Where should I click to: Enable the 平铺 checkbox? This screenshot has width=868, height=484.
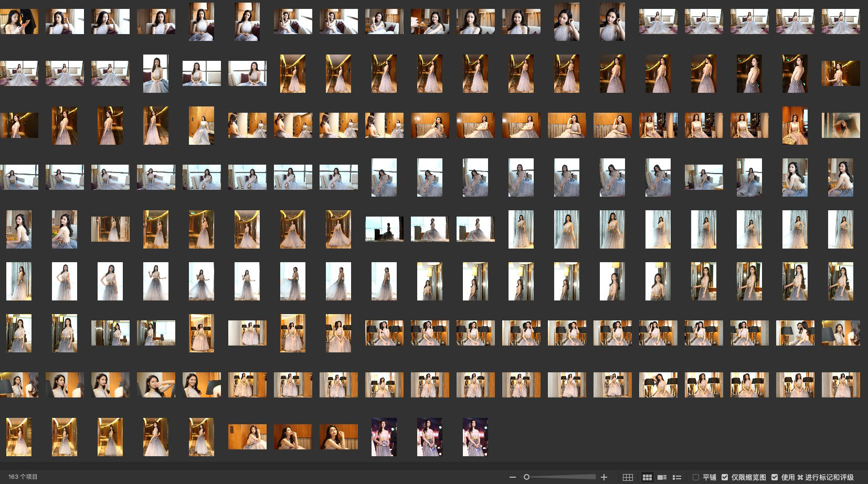(696, 477)
